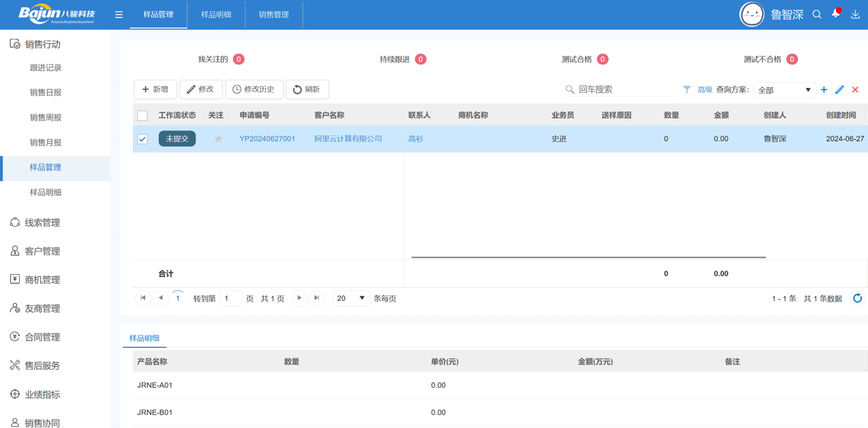Click the filter icon next to 高级

[687, 89]
